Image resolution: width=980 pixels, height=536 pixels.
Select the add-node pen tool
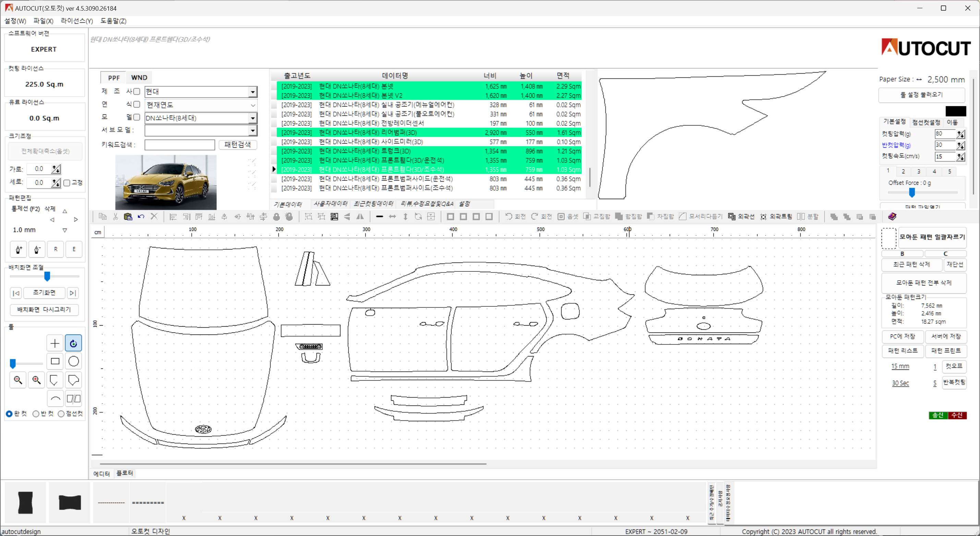tap(19, 249)
